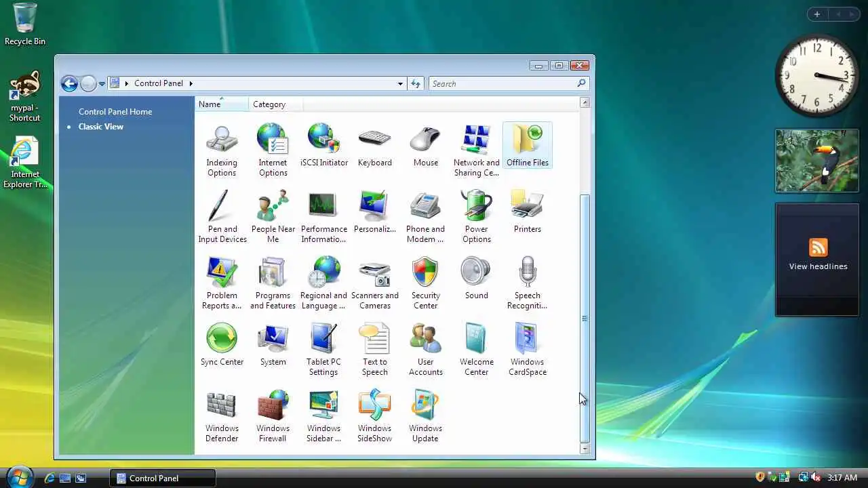Open Keyboard settings icon

tap(374, 146)
